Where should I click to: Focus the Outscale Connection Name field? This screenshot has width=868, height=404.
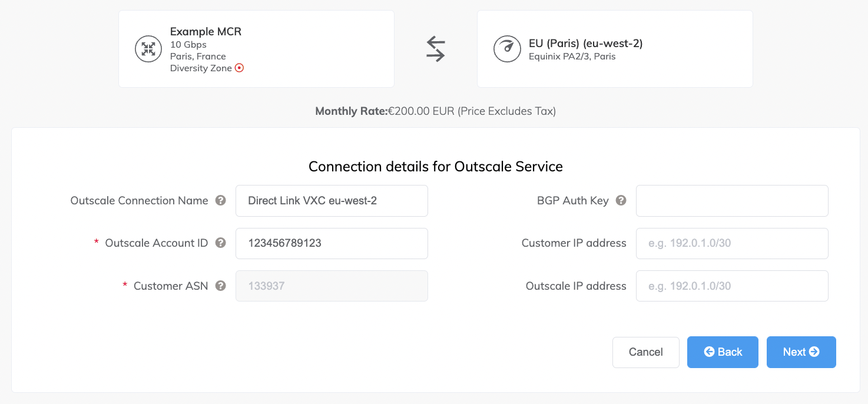tap(332, 201)
